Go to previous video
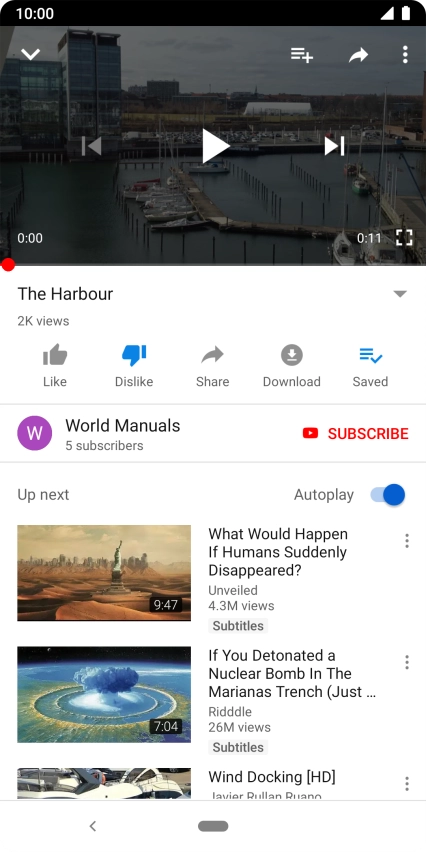The height and width of the screenshot is (852, 426). 91,146
